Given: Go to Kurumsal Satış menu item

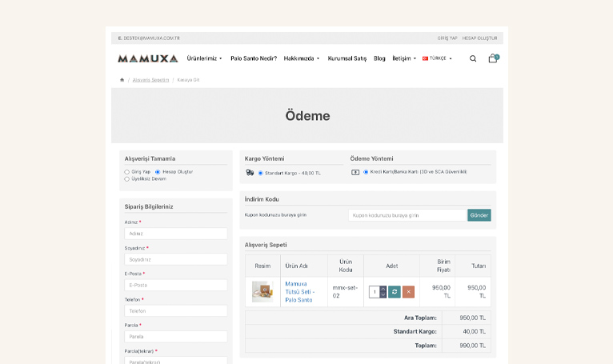Looking at the screenshot, I should 347,58.
